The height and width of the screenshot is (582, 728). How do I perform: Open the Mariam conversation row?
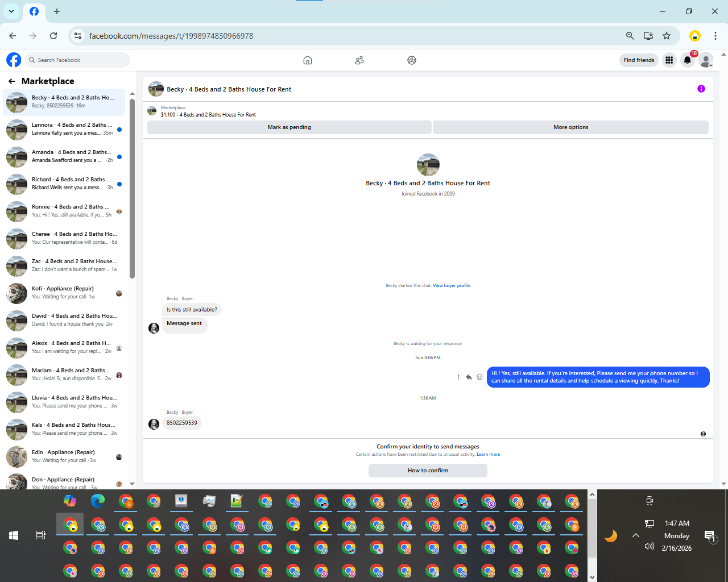[64, 375]
